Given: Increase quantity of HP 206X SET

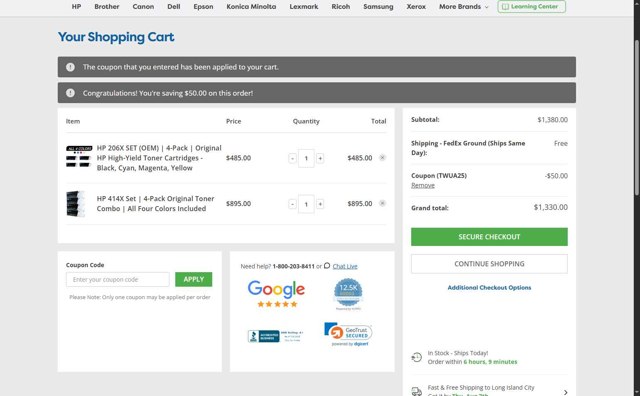Looking at the screenshot, I should [x=320, y=158].
